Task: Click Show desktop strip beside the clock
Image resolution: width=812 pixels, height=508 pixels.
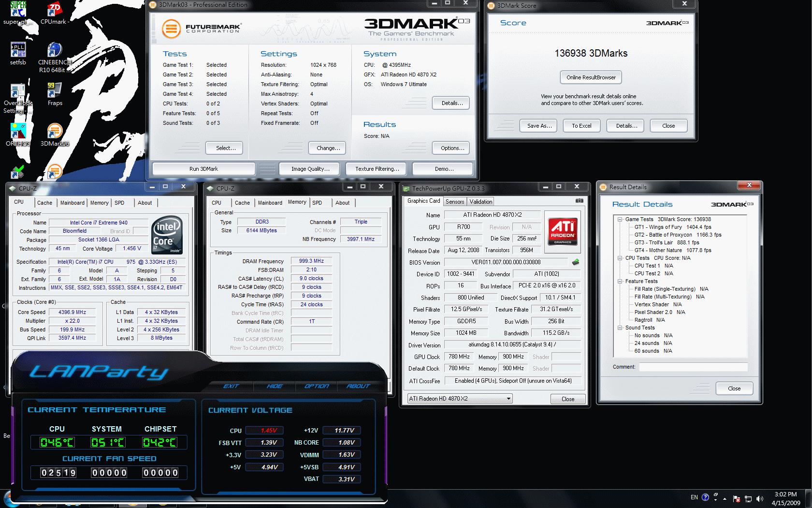Action: click(808, 499)
